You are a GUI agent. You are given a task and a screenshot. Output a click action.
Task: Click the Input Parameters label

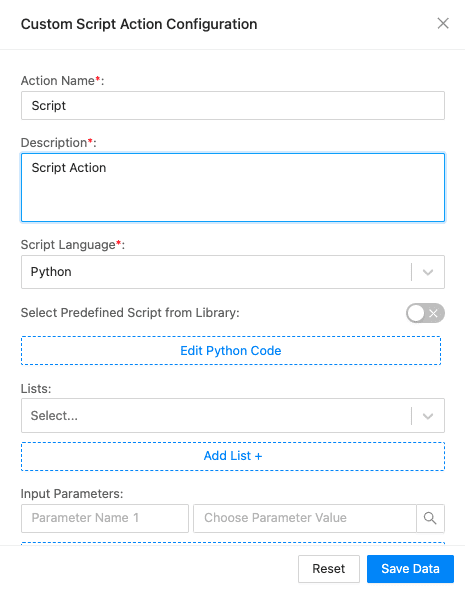point(72,493)
